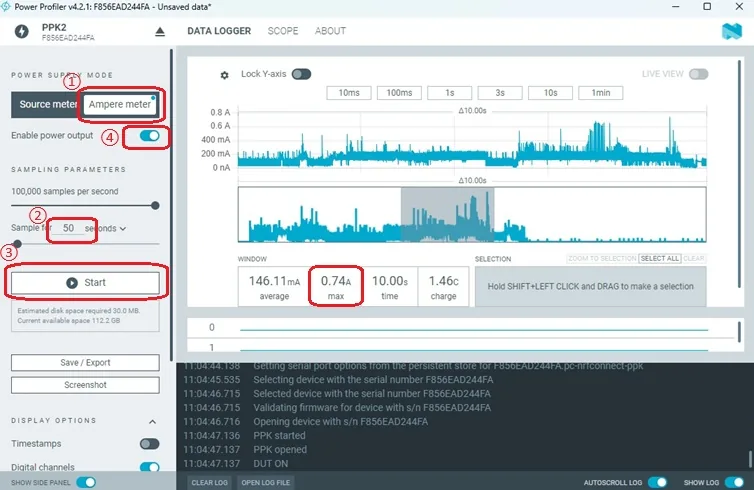Click the Power Profiler app icon
Screen dimensions: 754x490
(5, 6)
